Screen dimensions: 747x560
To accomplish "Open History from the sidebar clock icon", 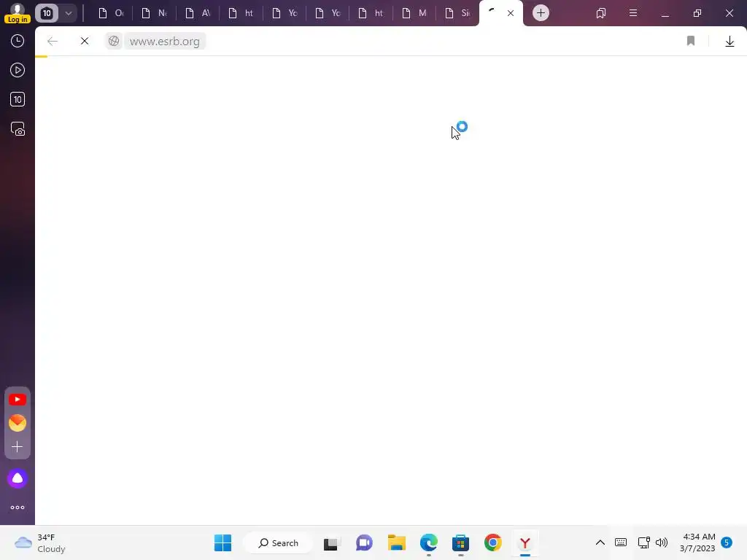I will click(x=18, y=41).
